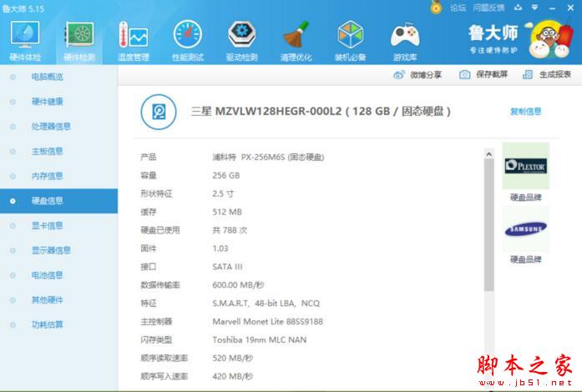Click the Plextor brand logo thumbnail
Viewport: 582px width, 392px height.
pyautogui.click(x=525, y=166)
